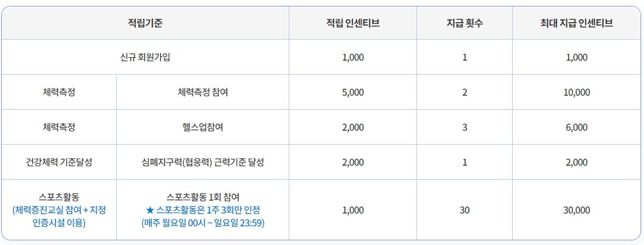Select the 스포츠활동 1회 참여 text
This screenshot has width=644, height=245.
[202, 197]
